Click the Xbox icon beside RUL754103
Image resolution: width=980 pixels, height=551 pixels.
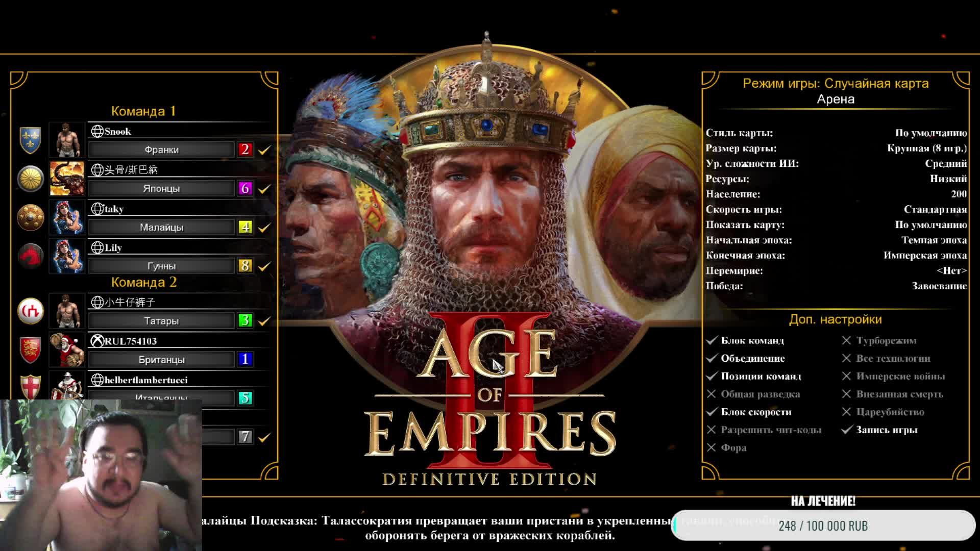pyautogui.click(x=97, y=341)
